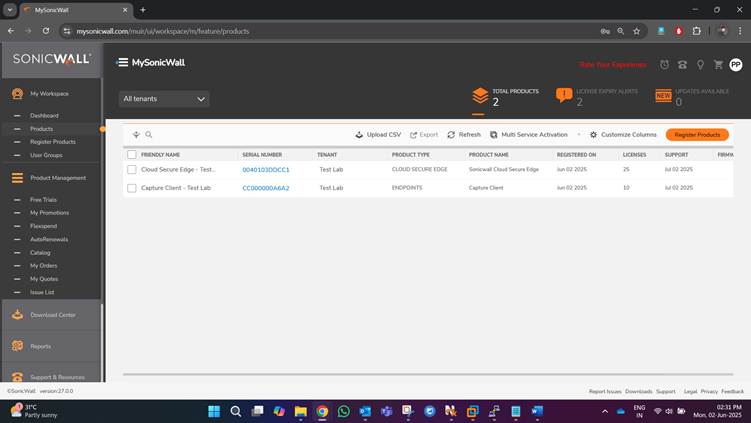The image size is (751, 423).
Task: Open the alarm clock notifications icon
Action: coord(664,65)
